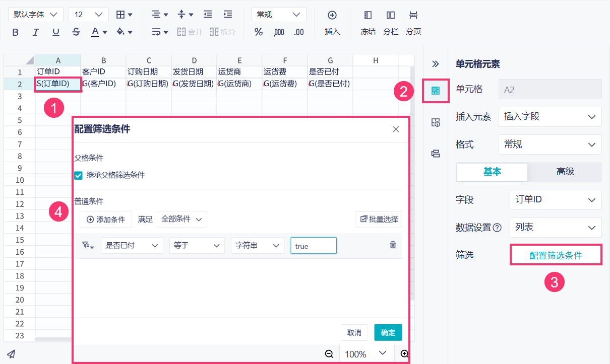The image size is (610, 364).
Task: Click the true value input field
Action: 314,246
